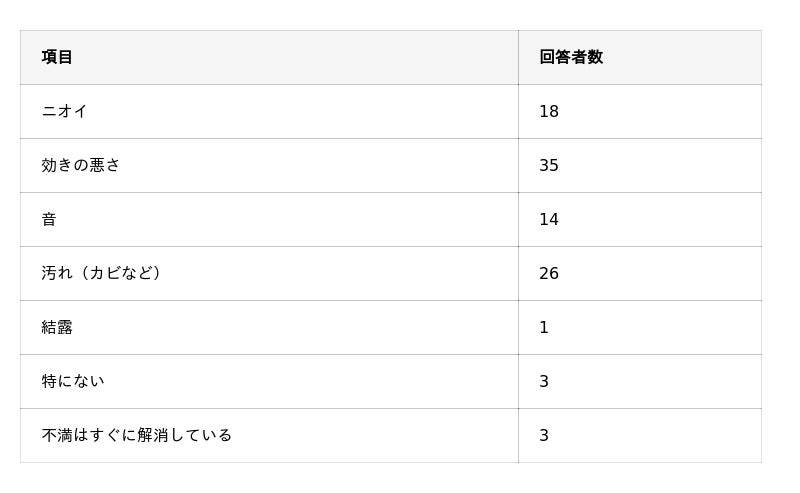The width and height of the screenshot is (800, 493).
Task: Click the 結露 item cell
Action: pos(57,327)
